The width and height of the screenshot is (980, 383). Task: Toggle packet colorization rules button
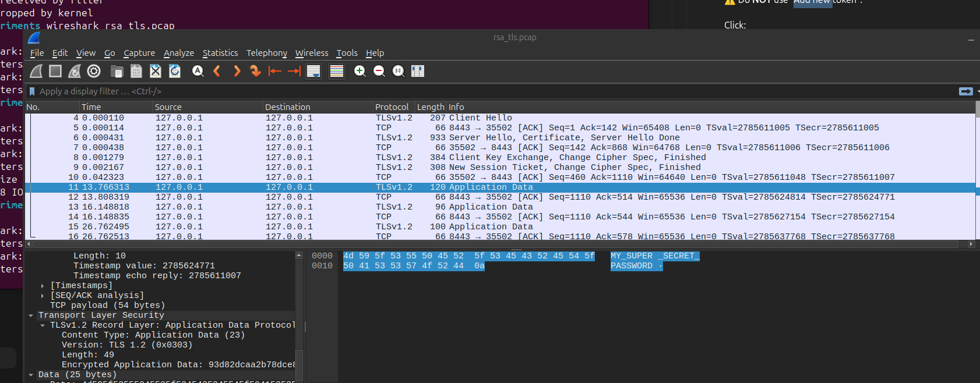(x=337, y=71)
